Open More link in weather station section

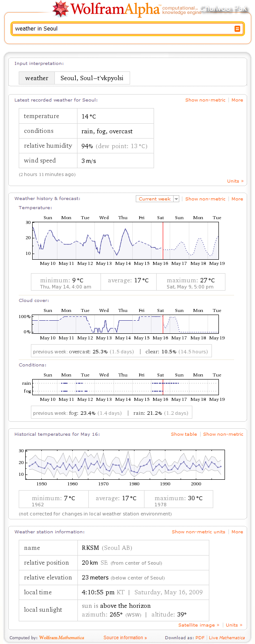click(x=237, y=532)
